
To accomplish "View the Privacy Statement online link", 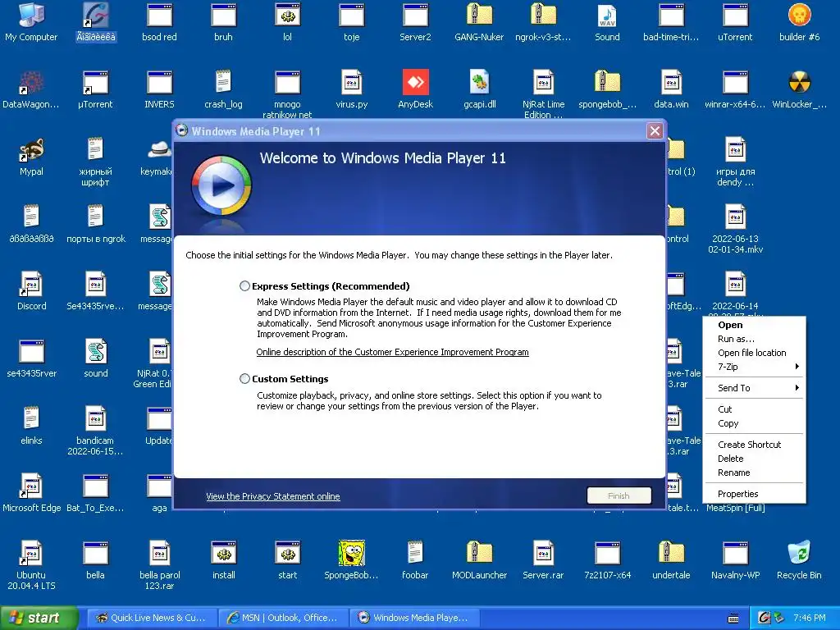I will 272,496.
